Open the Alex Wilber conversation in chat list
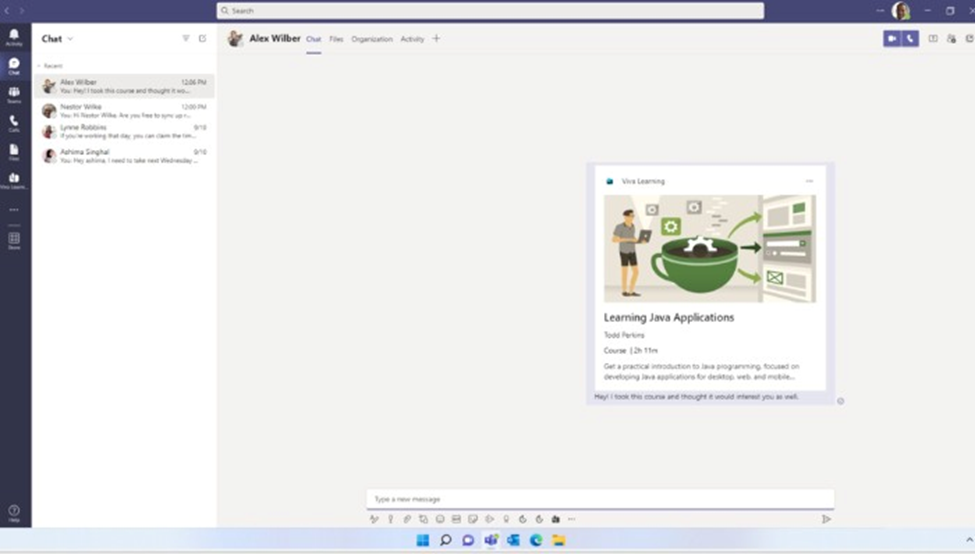The height and width of the screenshot is (554, 975). [124, 86]
